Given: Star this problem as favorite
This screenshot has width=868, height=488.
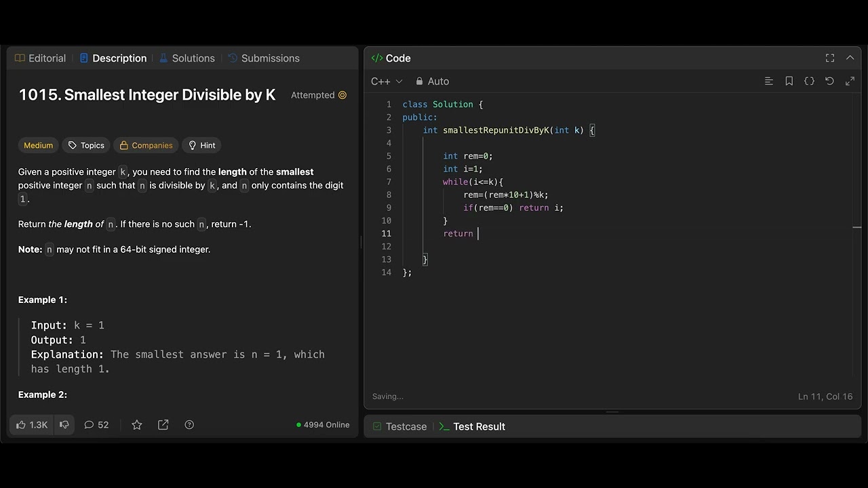Looking at the screenshot, I should click(x=137, y=425).
